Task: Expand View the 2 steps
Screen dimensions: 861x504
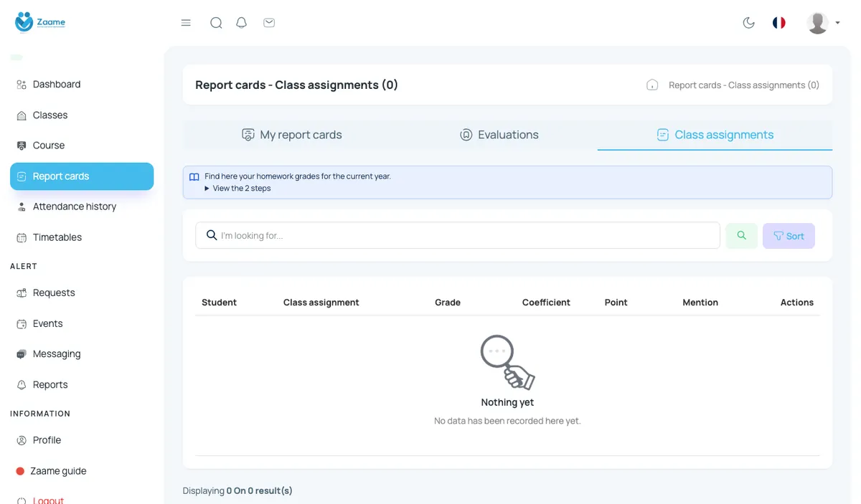Action: 237,189
